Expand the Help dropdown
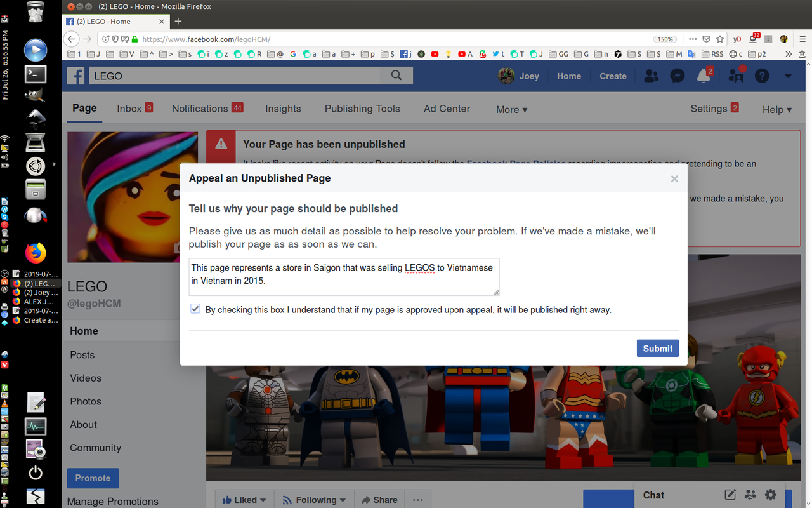 click(x=777, y=109)
